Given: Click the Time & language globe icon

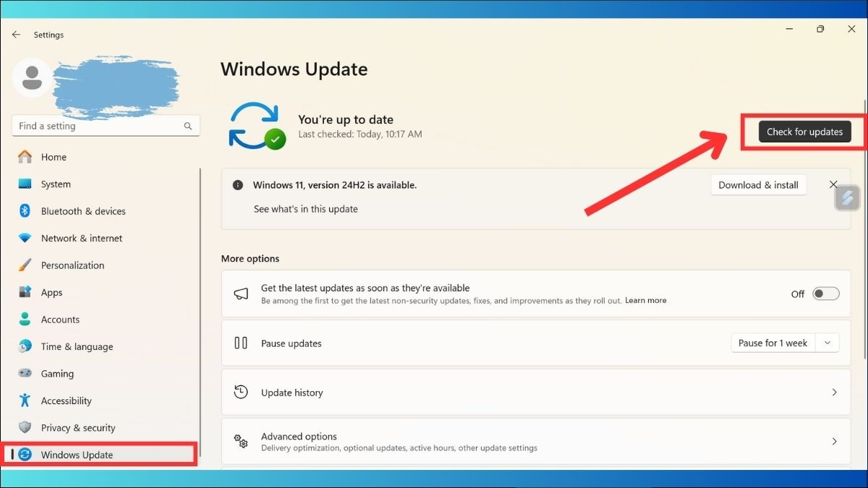Looking at the screenshot, I should click(25, 346).
